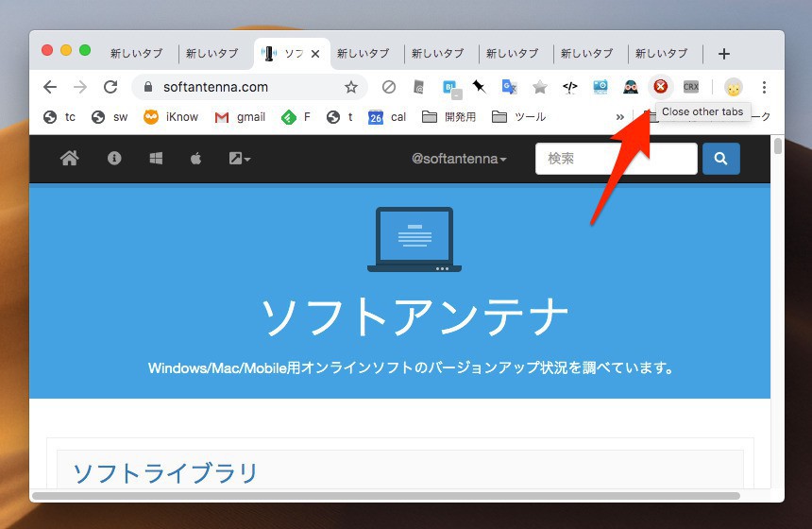This screenshot has height=529, width=812.
Task: Click the red Close other tabs extension
Action: point(660,87)
